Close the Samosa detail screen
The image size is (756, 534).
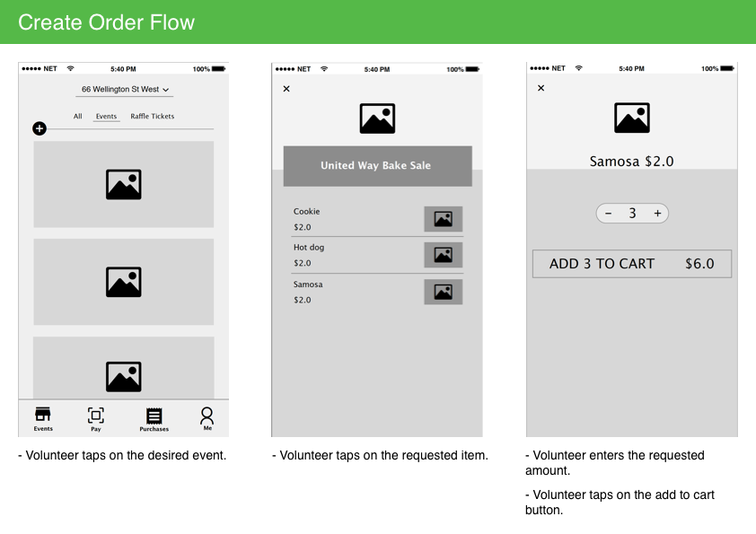[541, 89]
